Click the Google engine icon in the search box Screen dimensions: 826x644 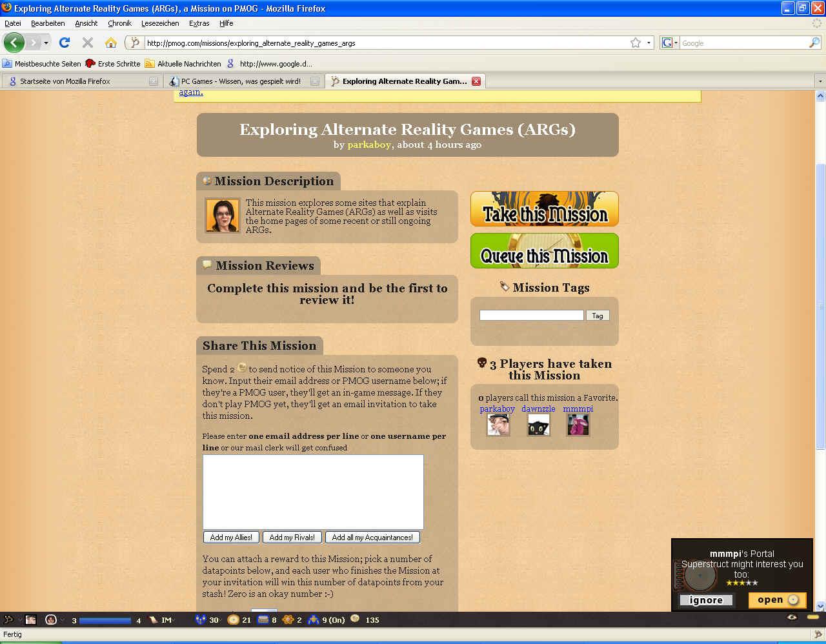coord(667,43)
